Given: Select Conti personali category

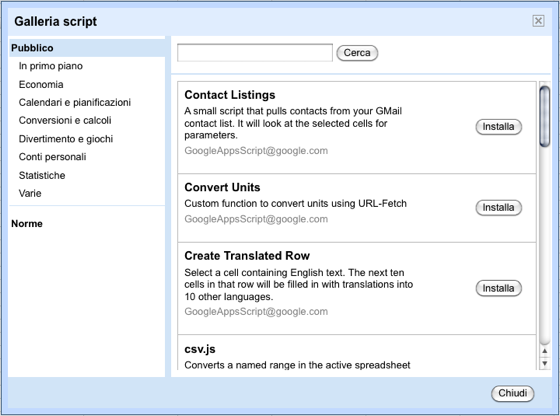Looking at the screenshot, I should point(52,157).
